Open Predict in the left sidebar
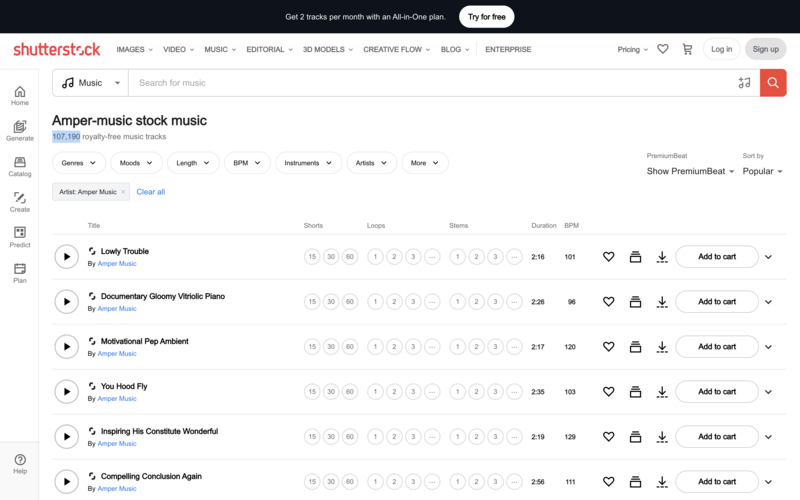This screenshot has width=800, height=500. tap(20, 238)
